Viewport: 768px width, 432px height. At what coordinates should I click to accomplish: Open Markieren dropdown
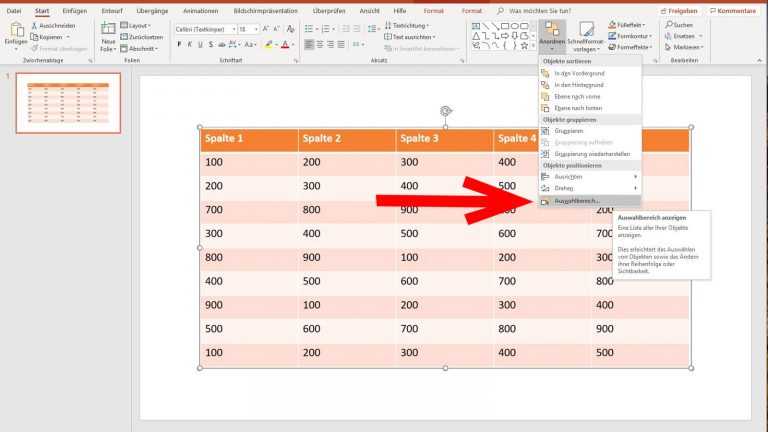point(684,47)
